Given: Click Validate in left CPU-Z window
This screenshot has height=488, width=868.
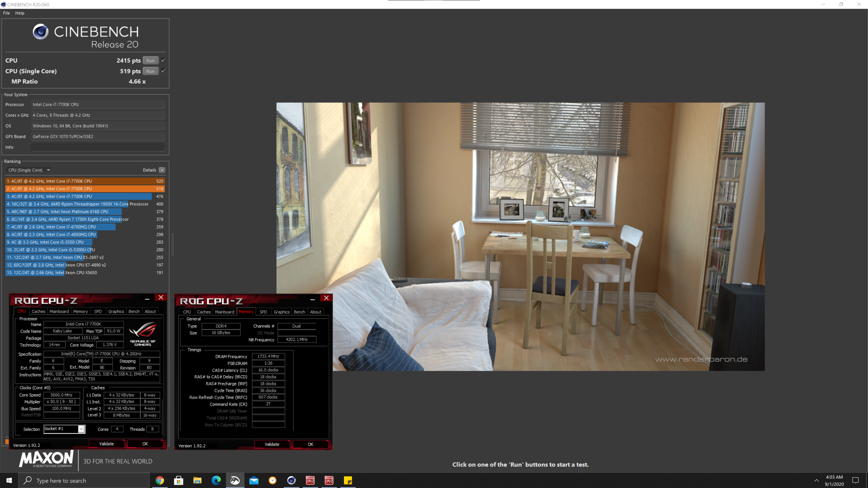Looking at the screenshot, I should pos(106,444).
